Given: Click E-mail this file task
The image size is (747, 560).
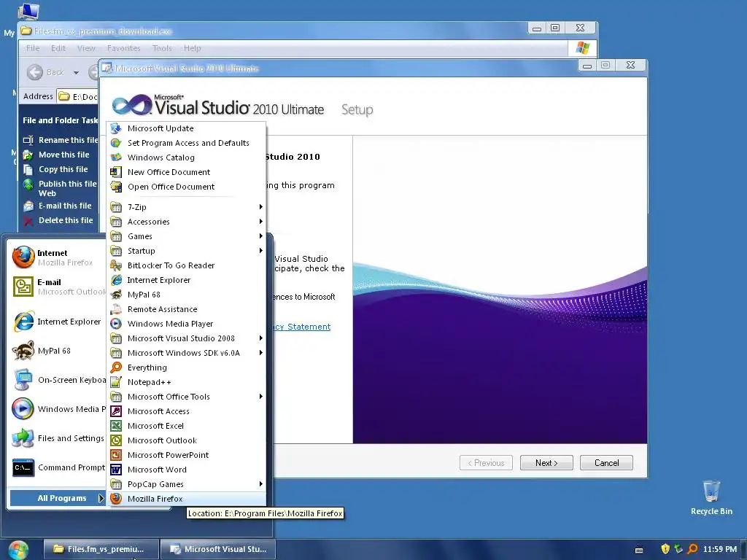Looking at the screenshot, I should (57, 206).
